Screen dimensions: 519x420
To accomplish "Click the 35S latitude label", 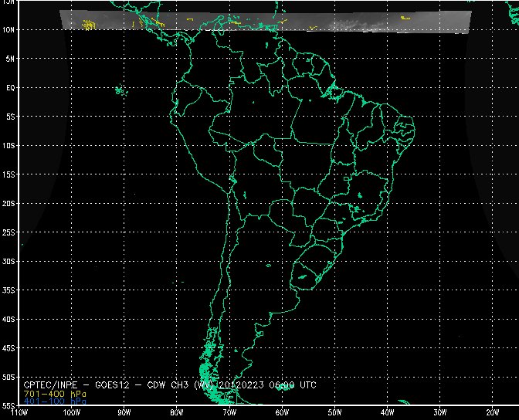I will [8, 290].
